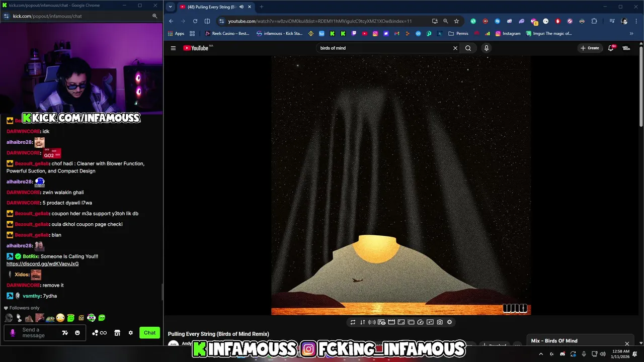Open Discord from the system tray
This screenshot has height=362, width=644.
[562, 354]
